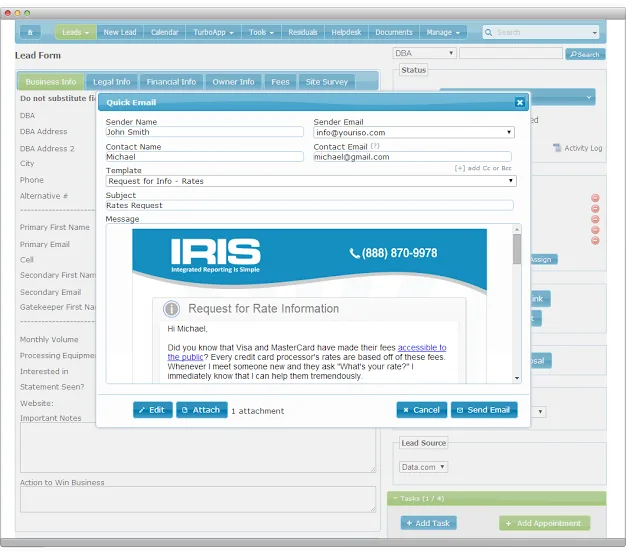
Task: Click the macOS red close window button
Action: tap(8, 13)
